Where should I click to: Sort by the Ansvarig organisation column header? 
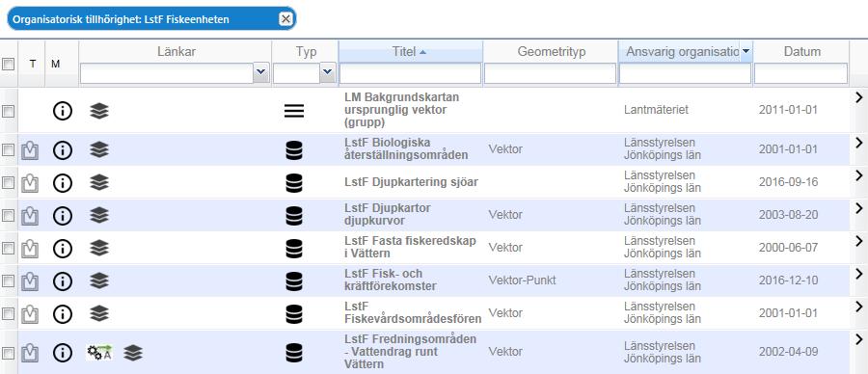tap(682, 51)
